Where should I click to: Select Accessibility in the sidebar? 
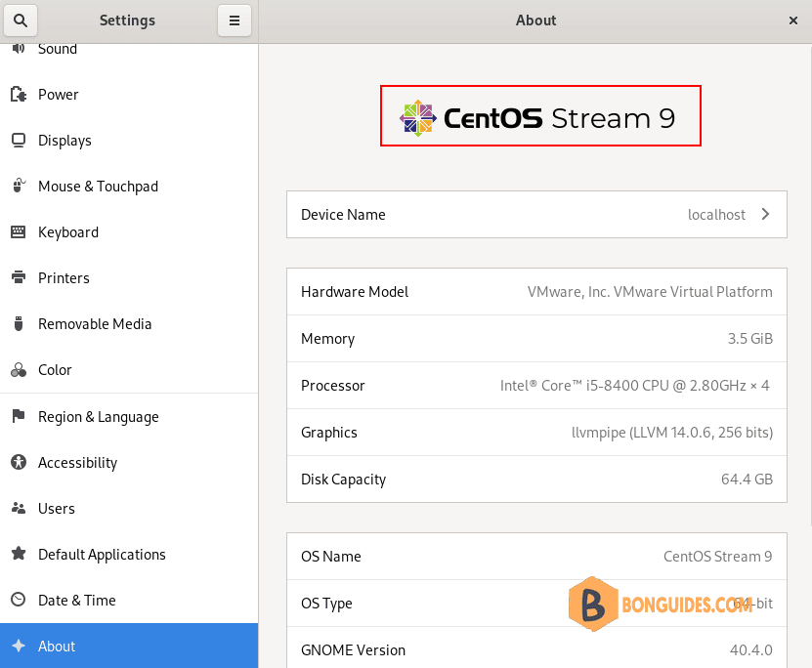click(129, 463)
